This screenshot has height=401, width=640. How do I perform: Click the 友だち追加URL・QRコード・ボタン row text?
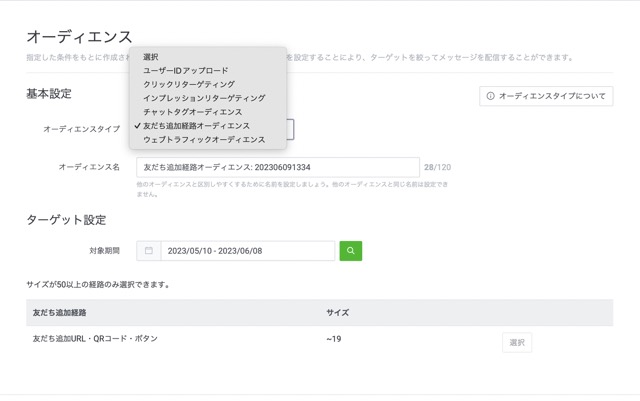pos(95,339)
